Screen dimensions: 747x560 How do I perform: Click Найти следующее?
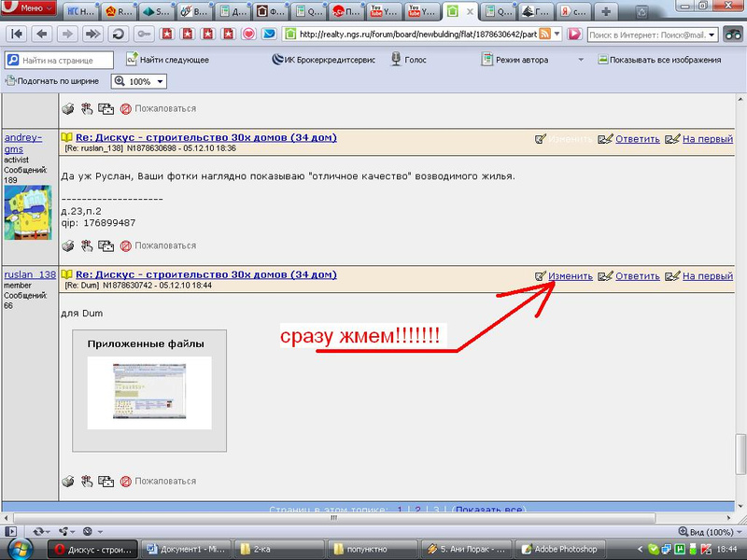tap(167, 60)
